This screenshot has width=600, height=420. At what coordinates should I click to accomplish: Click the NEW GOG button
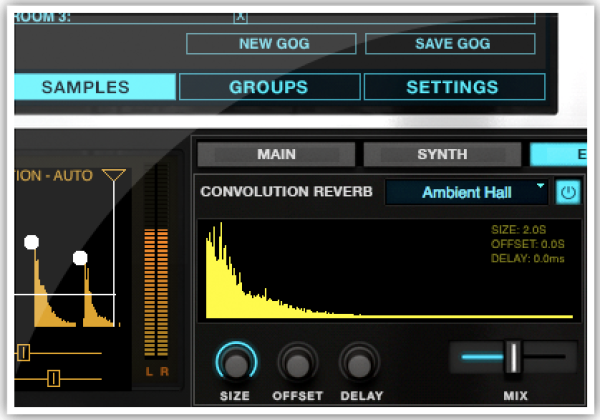coord(273,44)
